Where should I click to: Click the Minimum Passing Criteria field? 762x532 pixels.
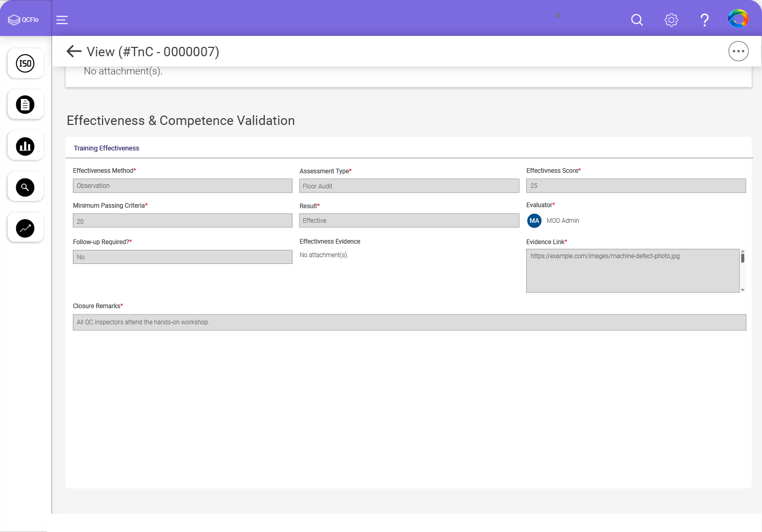183,221
